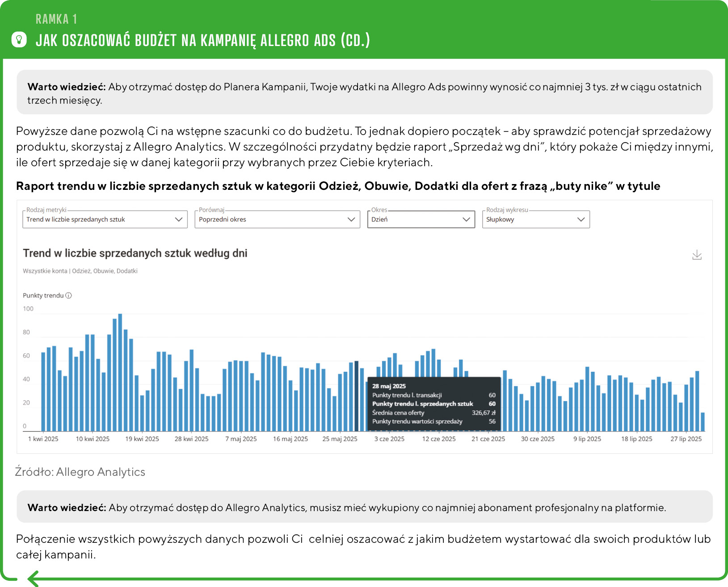Click the chart download icon
728x587 pixels.
pyautogui.click(x=697, y=255)
